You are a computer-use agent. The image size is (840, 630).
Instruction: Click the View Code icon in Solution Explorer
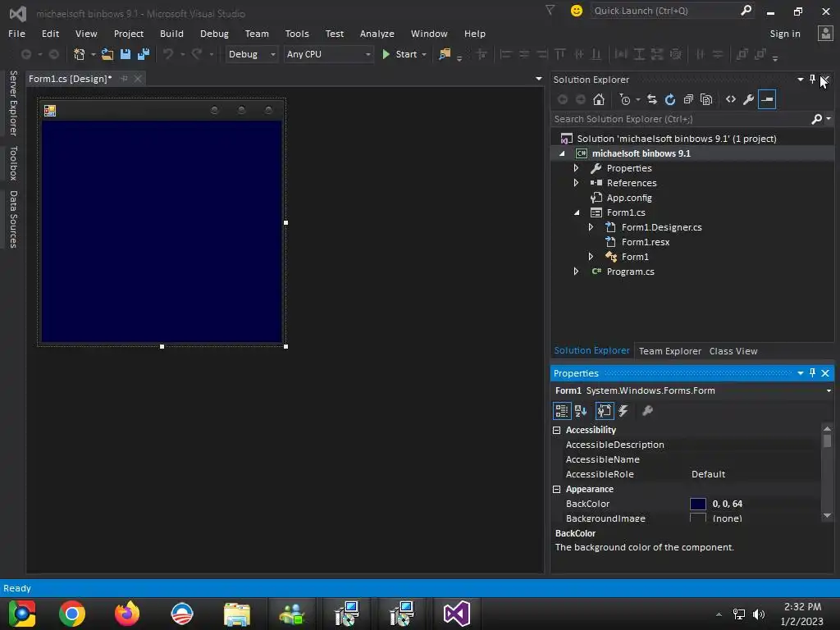point(731,99)
